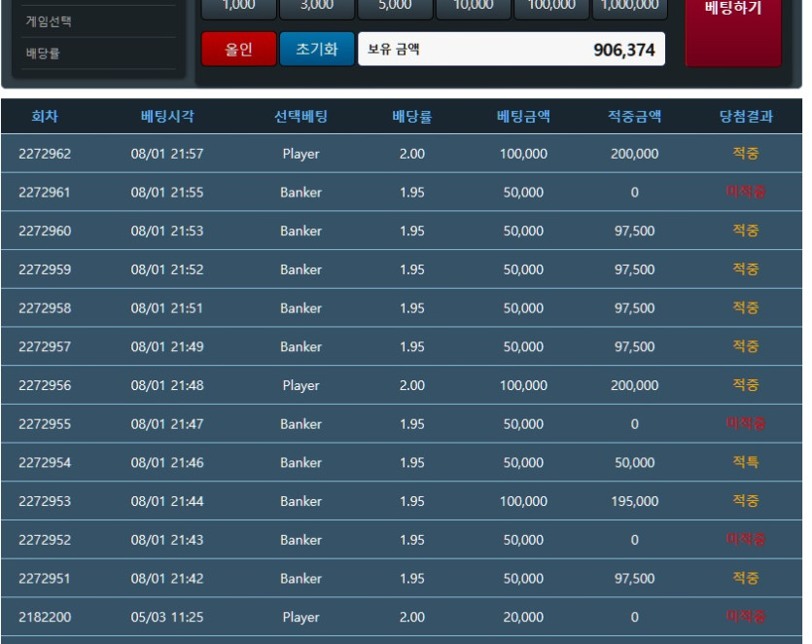Click bet time 05/03 11:25
812x644 pixels.
tap(167, 617)
